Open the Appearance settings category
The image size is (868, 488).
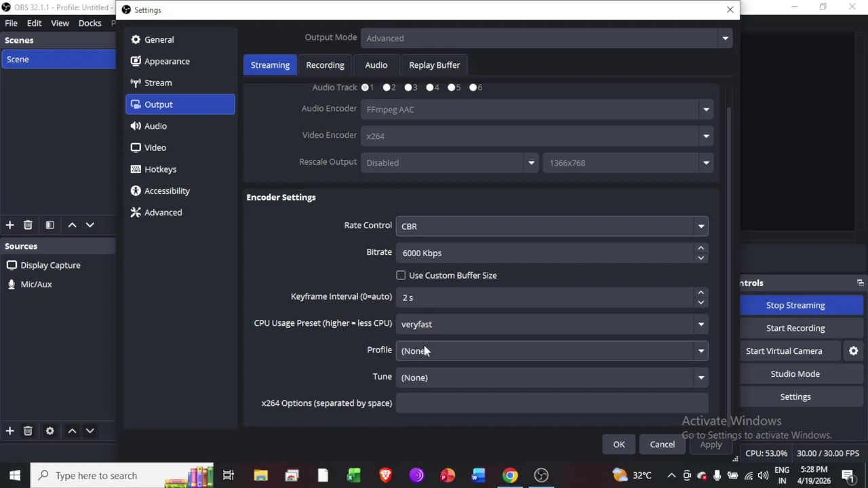click(x=180, y=61)
